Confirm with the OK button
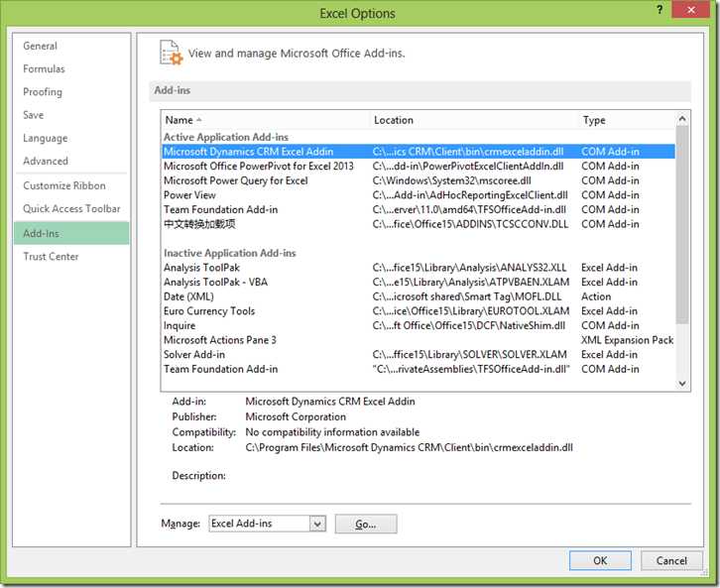720x588 pixels. pyautogui.click(x=600, y=560)
